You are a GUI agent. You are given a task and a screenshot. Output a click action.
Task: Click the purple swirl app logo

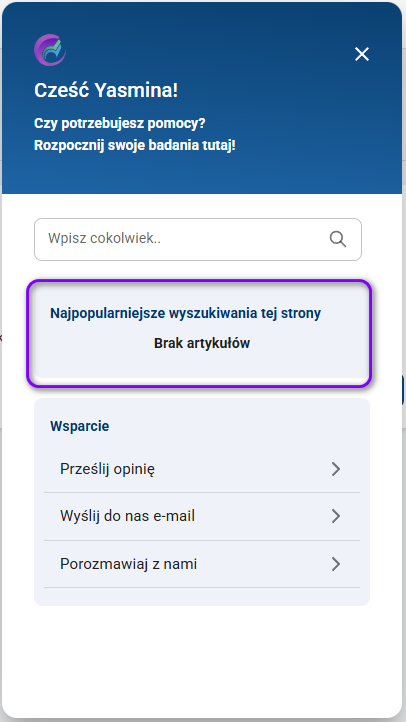[x=50, y=50]
